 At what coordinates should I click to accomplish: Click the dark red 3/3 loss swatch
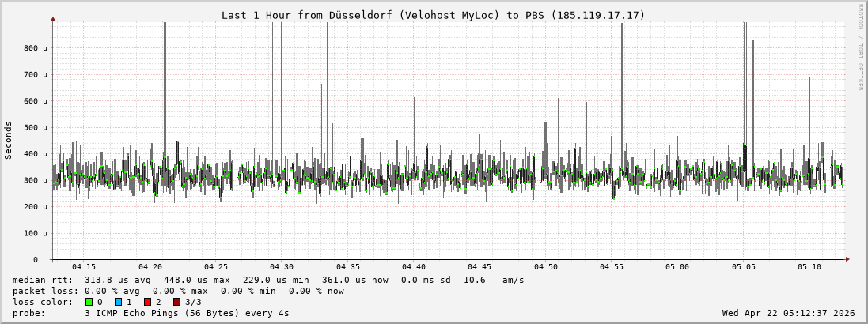point(176,302)
